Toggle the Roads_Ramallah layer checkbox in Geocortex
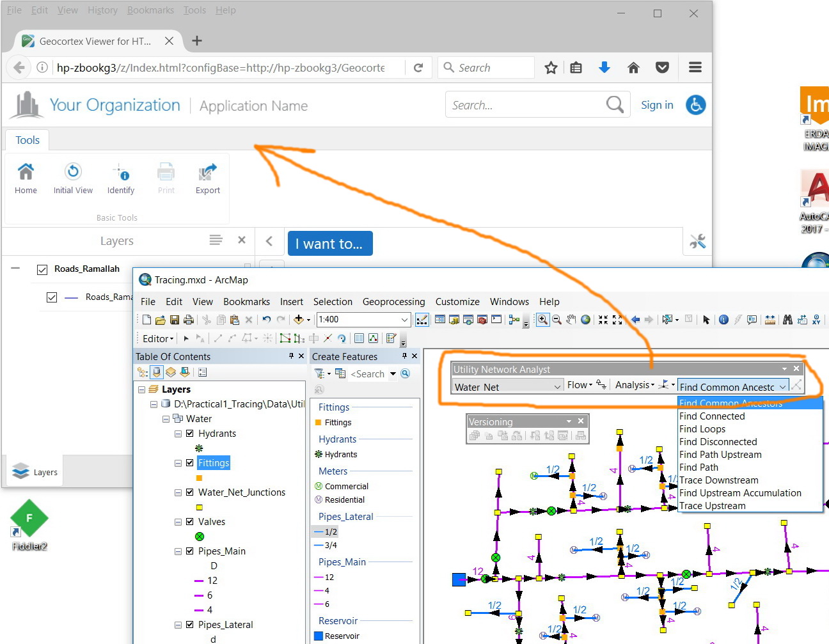The image size is (829, 644). point(42,270)
